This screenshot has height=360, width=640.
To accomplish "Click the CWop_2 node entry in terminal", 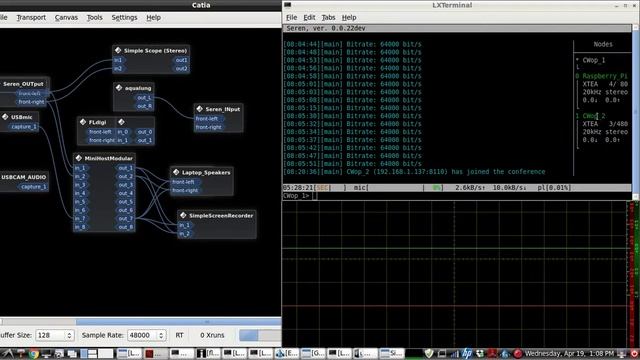I will 594,116.
